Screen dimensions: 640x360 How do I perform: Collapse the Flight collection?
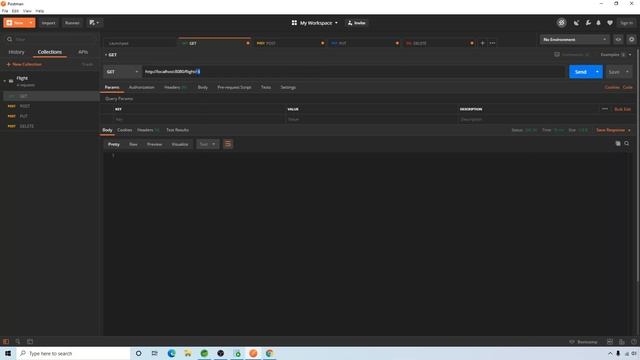pos(5,81)
